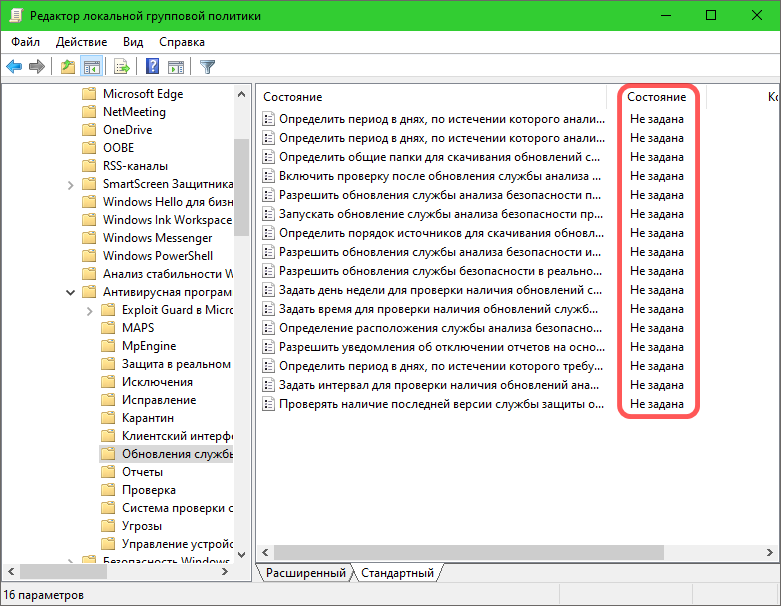Open the Файл menu

26,42
